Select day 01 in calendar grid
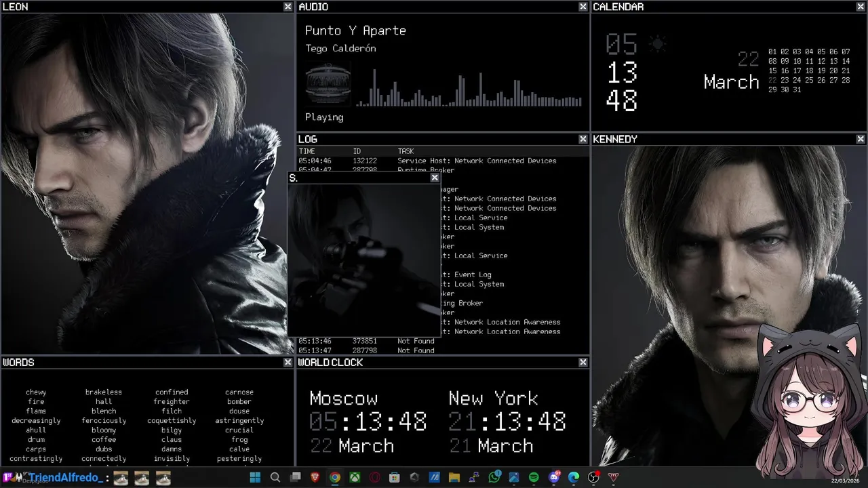This screenshot has height=488, width=868. tap(772, 52)
